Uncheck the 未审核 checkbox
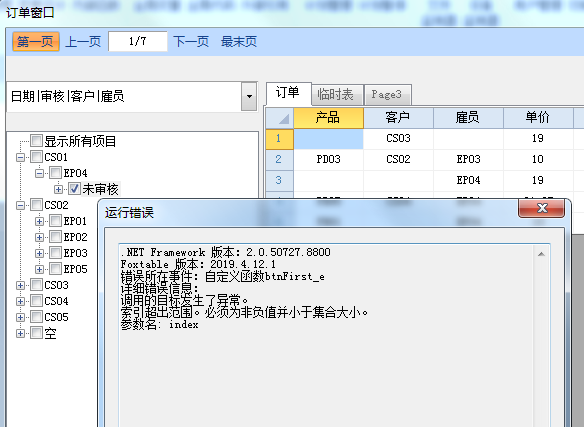The image size is (584, 427). pos(74,189)
